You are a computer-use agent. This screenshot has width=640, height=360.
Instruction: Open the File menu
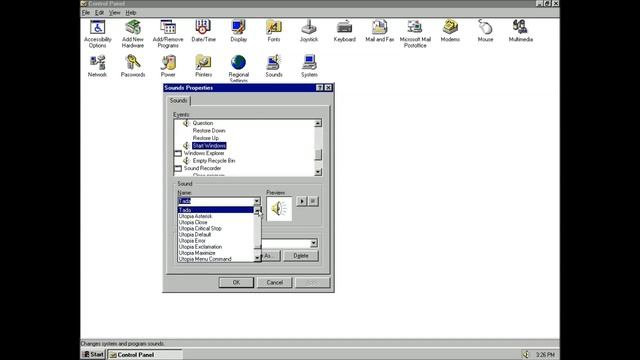(x=86, y=13)
